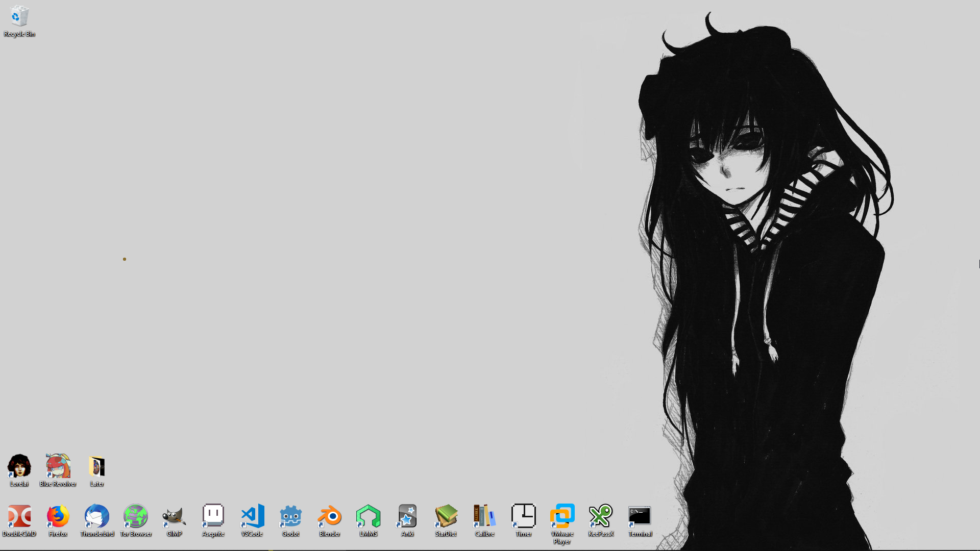The width and height of the screenshot is (980, 551).
Task: Click the Calibre library icon
Action: point(485,516)
